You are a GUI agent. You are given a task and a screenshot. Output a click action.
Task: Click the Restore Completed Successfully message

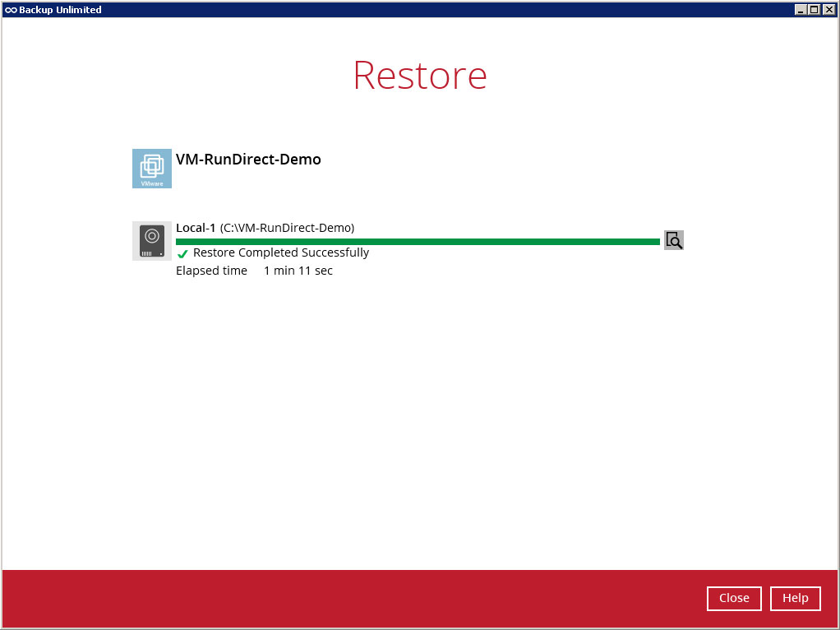[x=281, y=253]
